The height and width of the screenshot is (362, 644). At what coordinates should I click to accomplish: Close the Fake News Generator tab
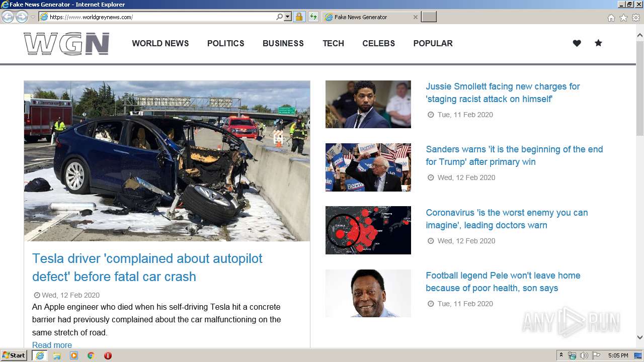[415, 17]
